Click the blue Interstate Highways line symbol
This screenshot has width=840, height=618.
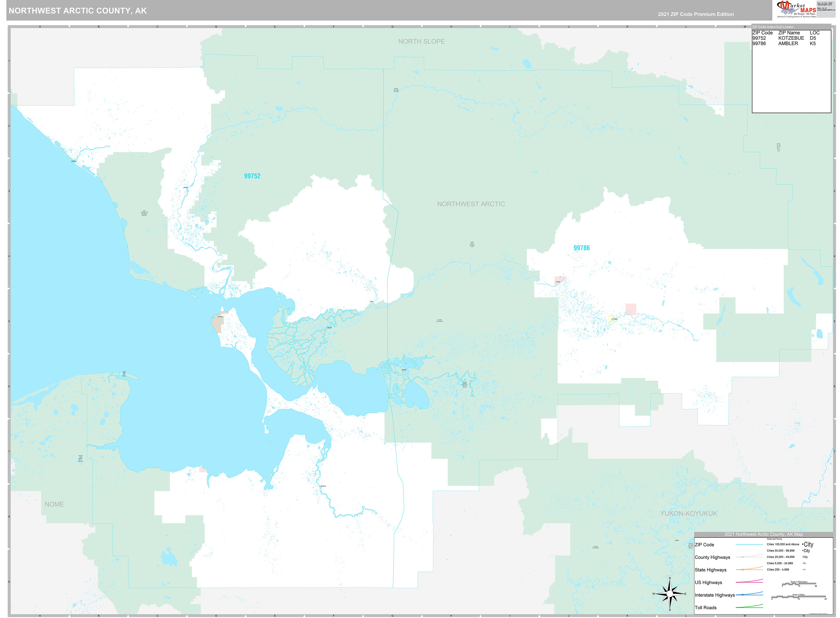[x=750, y=595]
